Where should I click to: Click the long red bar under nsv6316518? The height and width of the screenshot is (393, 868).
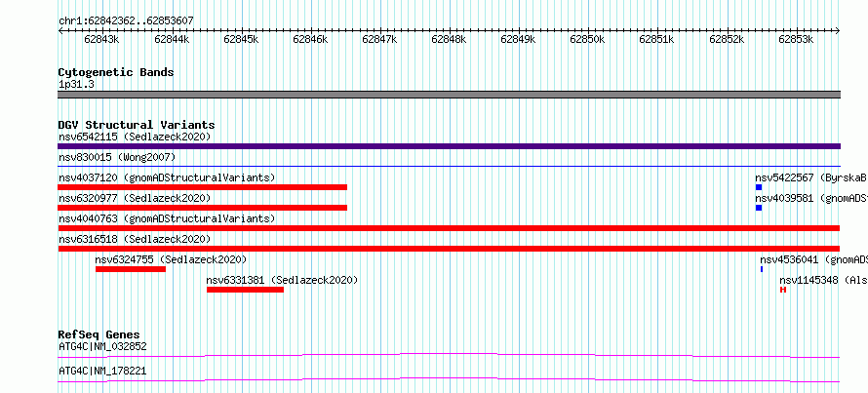point(449,249)
